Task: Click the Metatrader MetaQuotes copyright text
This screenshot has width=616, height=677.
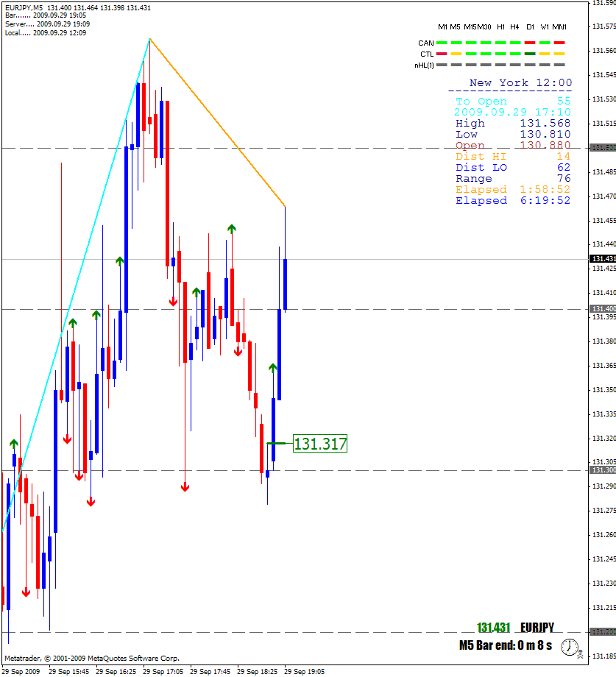Action: (92, 659)
